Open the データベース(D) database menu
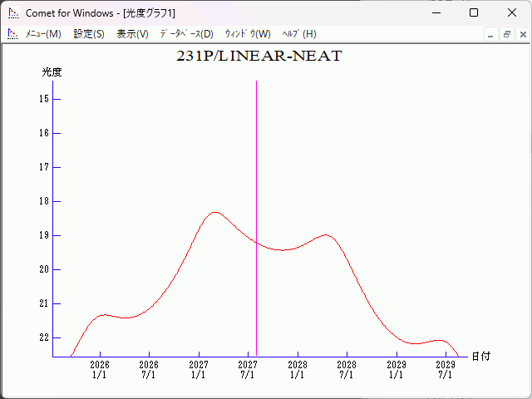The height and width of the screenshot is (399, 532). click(x=186, y=34)
